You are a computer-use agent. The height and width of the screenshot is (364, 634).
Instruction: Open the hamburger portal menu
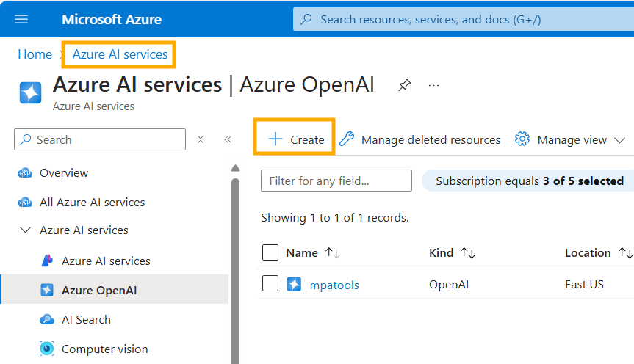coord(21,19)
